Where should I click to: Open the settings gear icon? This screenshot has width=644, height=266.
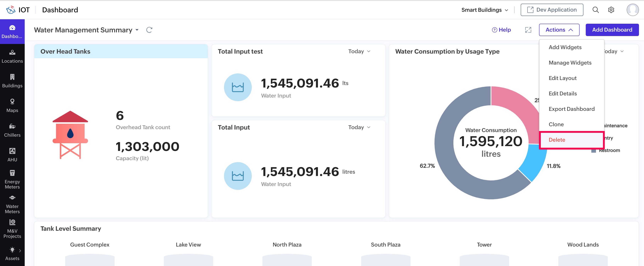(x=611, y=10)
